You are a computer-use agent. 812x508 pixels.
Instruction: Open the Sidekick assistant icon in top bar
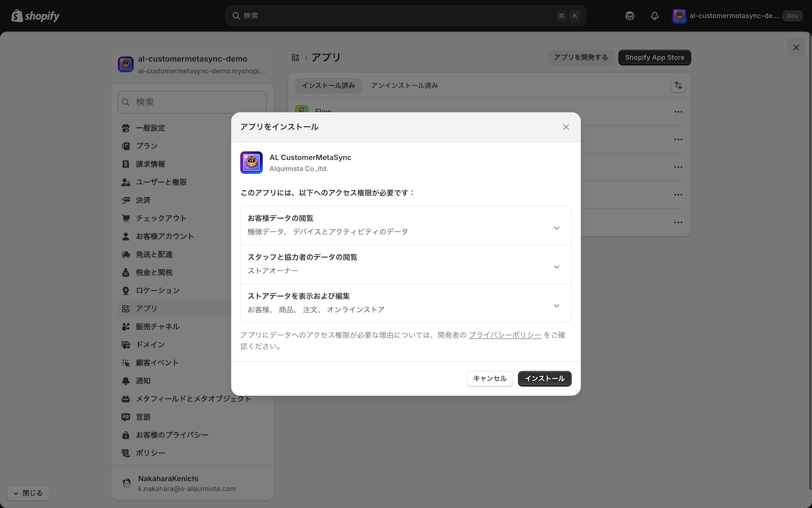(x=630, y=16)
